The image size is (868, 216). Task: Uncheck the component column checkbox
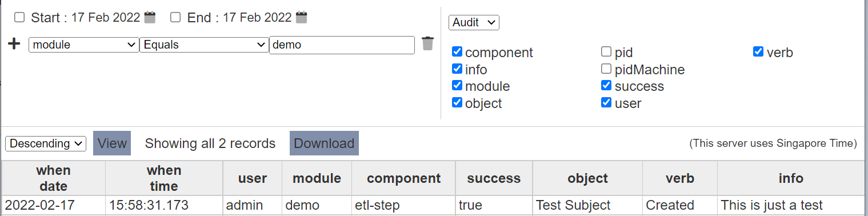point(457,52)
